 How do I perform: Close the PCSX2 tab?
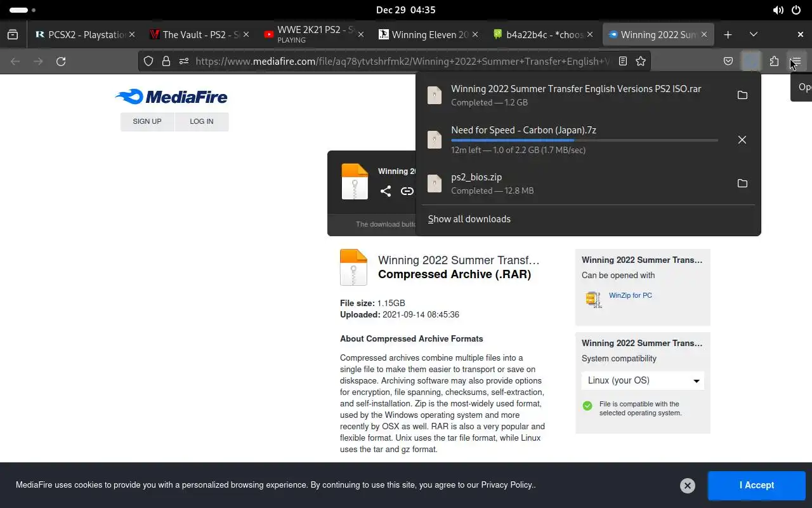coord(132,35)
